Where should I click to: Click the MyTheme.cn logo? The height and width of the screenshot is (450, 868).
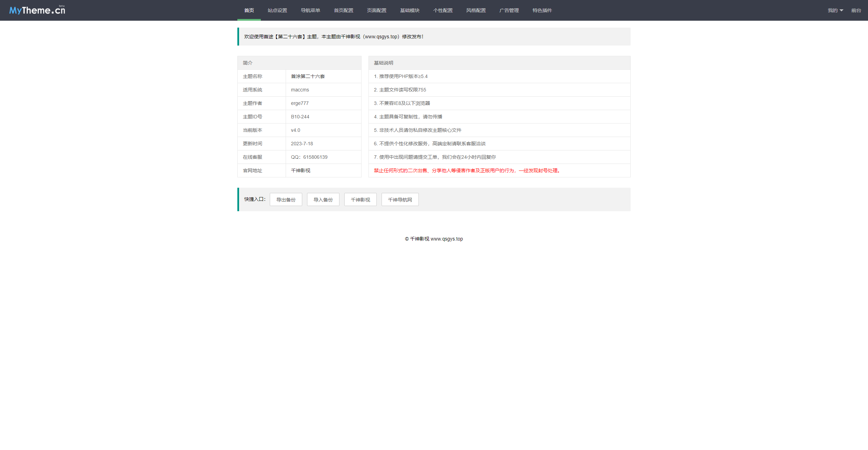pos(37,10)
